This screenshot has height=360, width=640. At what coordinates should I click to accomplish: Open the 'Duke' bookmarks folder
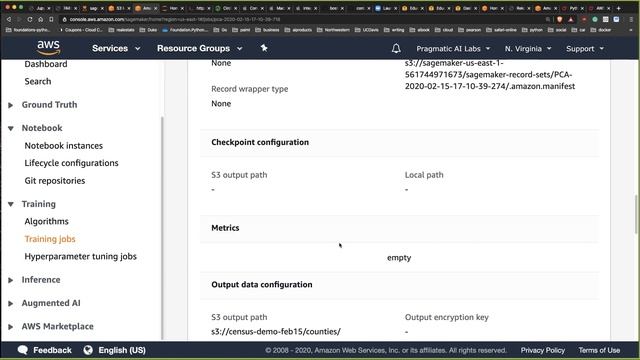point(148,30)
